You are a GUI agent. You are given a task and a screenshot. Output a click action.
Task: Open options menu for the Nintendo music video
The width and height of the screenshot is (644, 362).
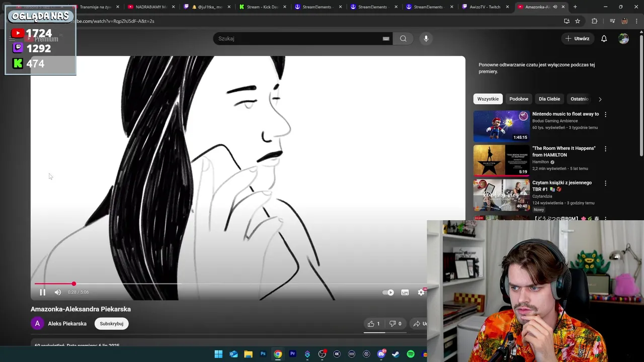(x=605, y=115)
